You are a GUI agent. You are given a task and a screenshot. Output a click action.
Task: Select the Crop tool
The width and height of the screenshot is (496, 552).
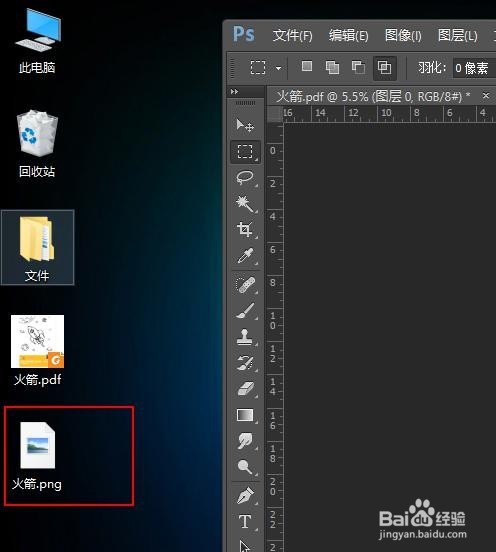(245, 230)
